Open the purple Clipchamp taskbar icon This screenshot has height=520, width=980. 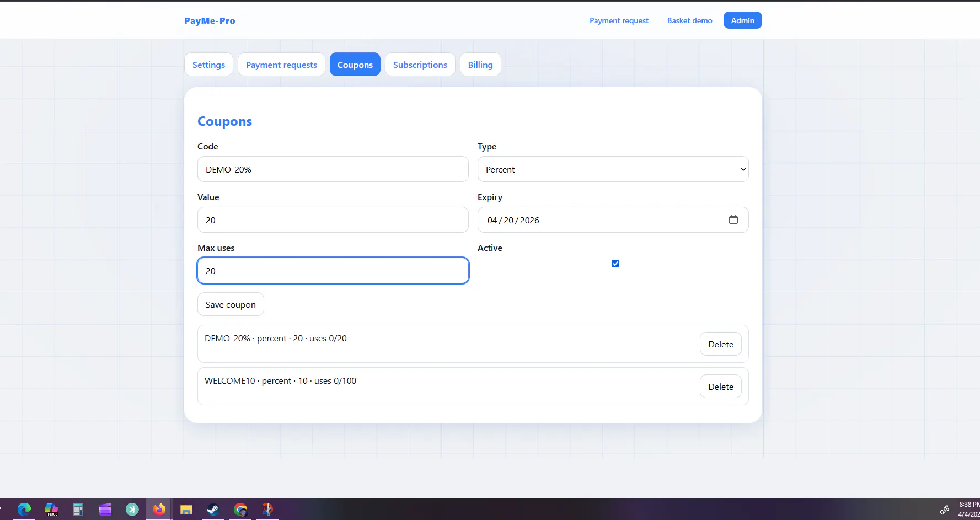coord(105,510)
